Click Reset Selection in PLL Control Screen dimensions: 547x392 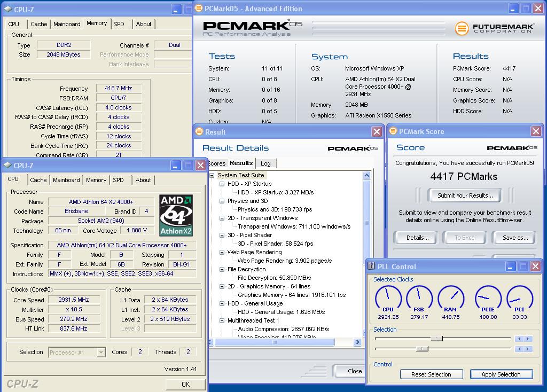click(x=431, y=374)
